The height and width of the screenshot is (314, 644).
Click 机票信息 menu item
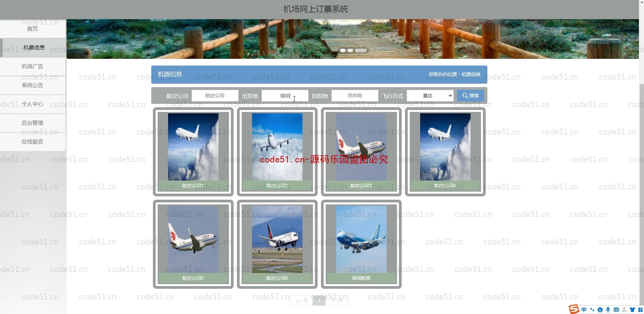33,47
